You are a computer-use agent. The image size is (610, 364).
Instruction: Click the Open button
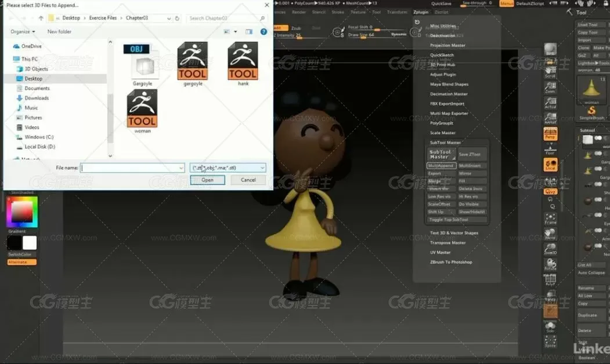tap(207, 180)
